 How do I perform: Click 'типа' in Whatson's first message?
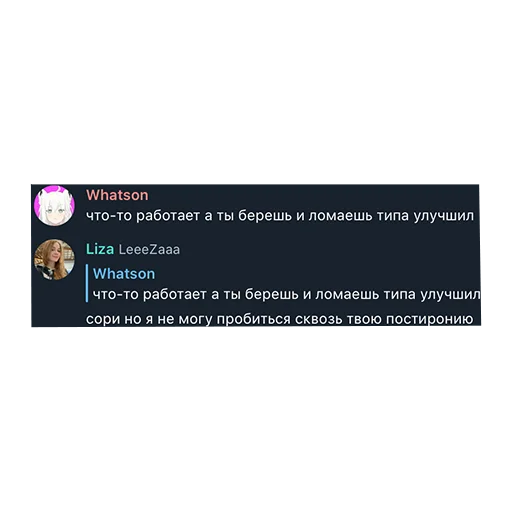(x=393, y=216)
